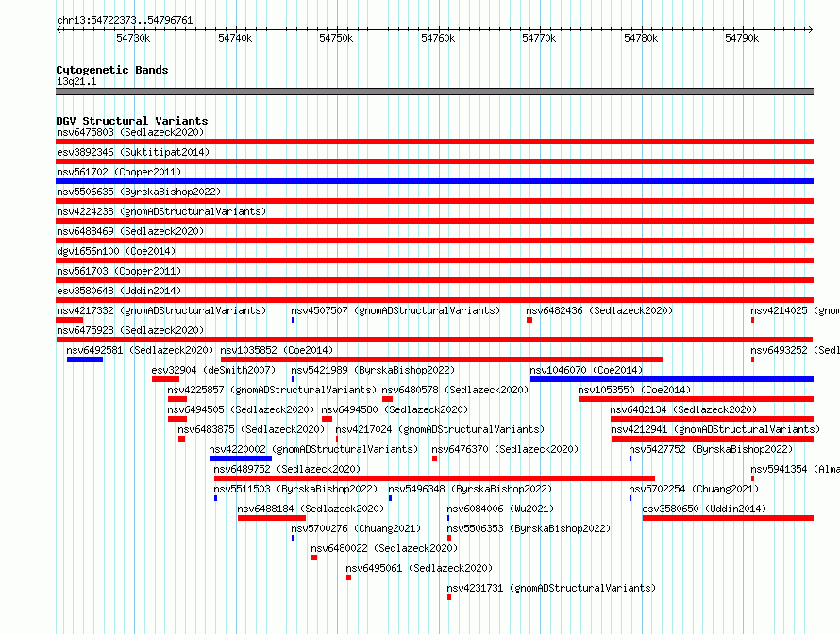Click the nsv6493252 variant label at right edge
The height and width of the screenshot is (634, 840).
click(795, 350)
